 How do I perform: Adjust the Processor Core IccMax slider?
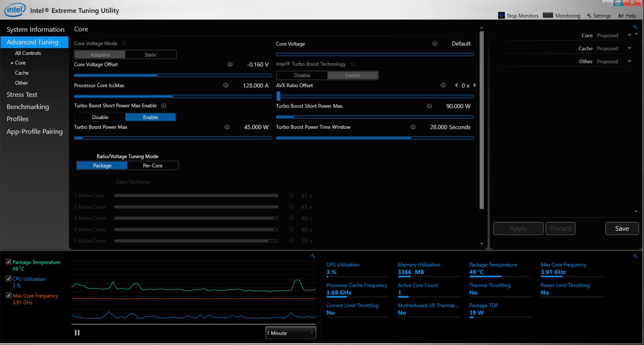[x=173, y=96]
